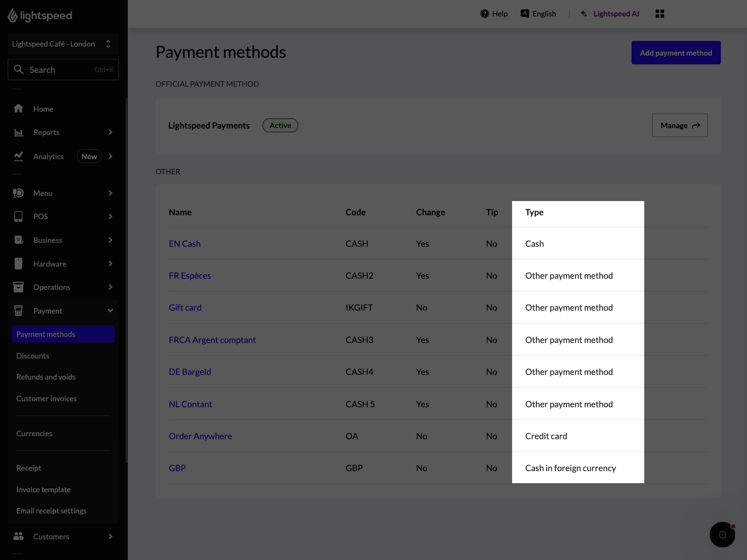The height and width of the screenshot is (560, 747).
Task: Click the arrow icon in Manage button
Action: [x=696, y=126]
